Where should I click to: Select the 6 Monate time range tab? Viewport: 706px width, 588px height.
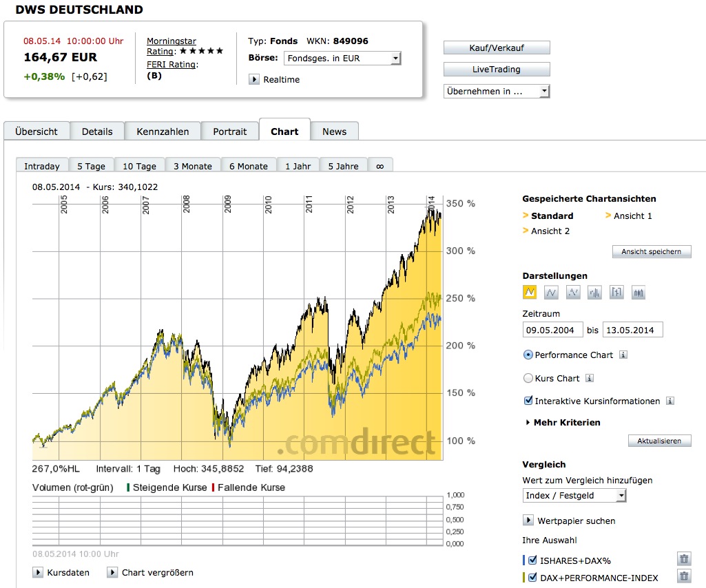click(x=249, y=166)
